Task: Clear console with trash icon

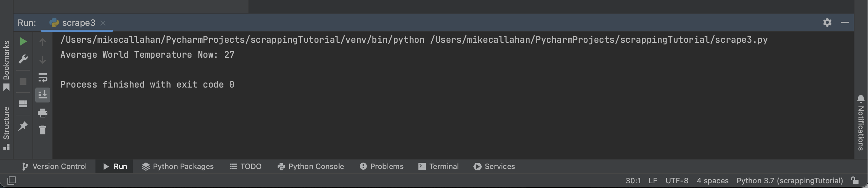Action: click(x=43, y=130)
